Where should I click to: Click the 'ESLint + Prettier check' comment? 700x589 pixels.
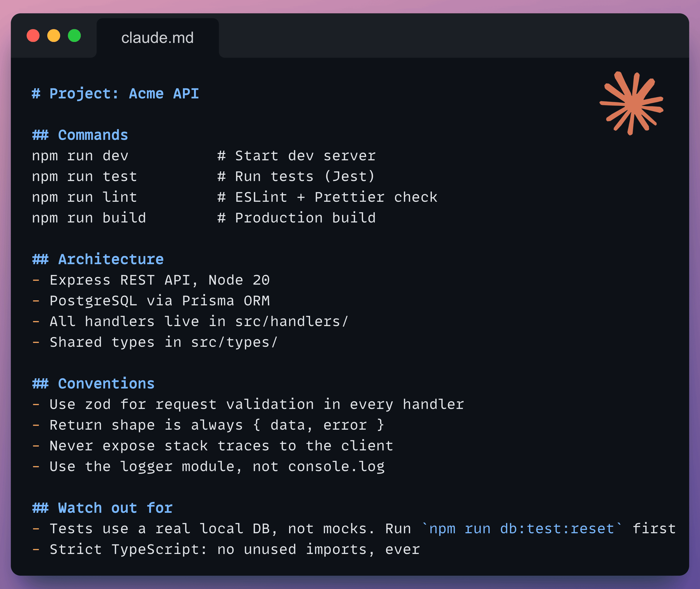pyautogui.click(x=336, y=197)
